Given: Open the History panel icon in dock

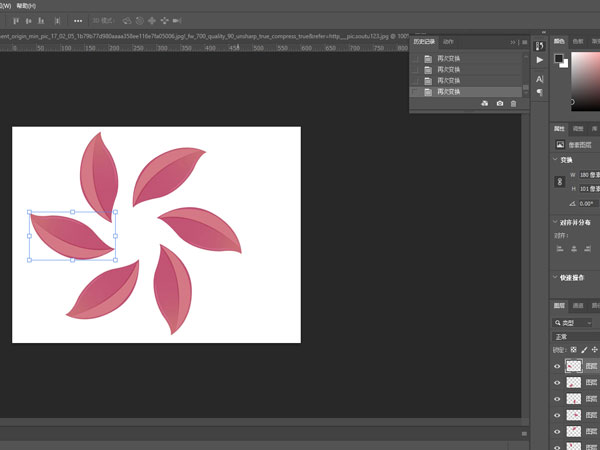Looking at the screenshot, I should pyautogui.click(x=540, y=44).
